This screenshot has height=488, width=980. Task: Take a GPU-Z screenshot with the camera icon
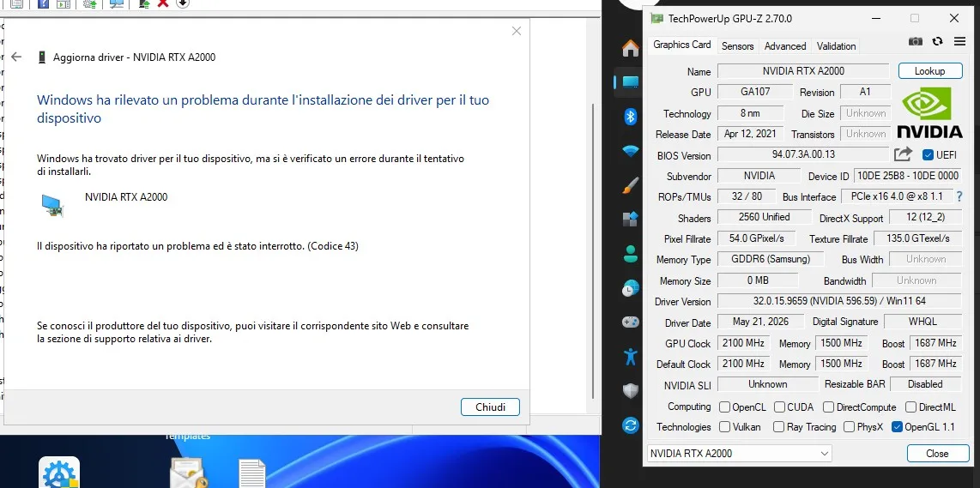point(915,41)
